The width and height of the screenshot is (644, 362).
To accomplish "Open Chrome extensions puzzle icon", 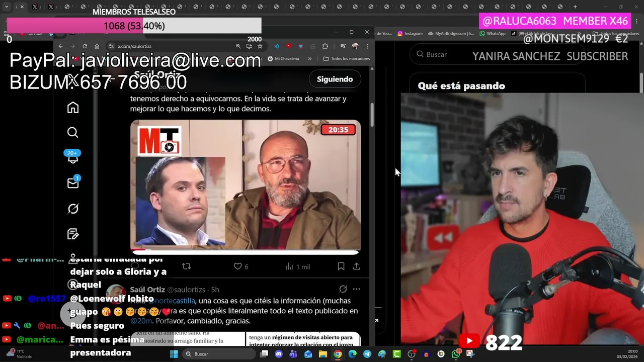I will point(325,46).
